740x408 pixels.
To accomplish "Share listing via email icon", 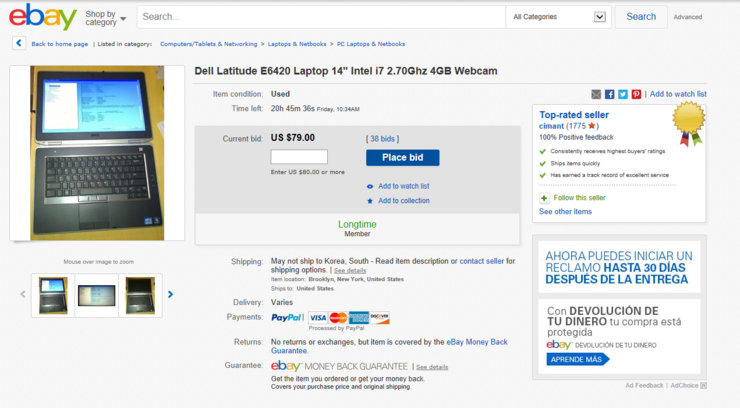I will tap(596, 94).
